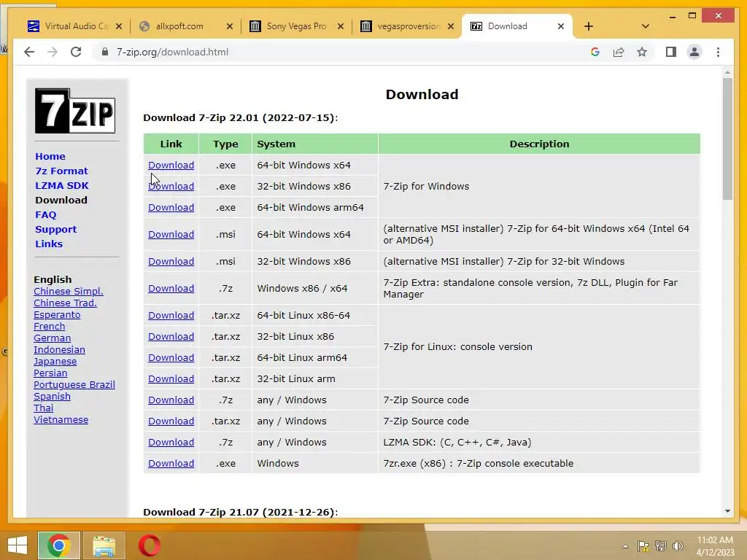Download .tar.xz for 64-bit Linux x86-64

(171, 315)
